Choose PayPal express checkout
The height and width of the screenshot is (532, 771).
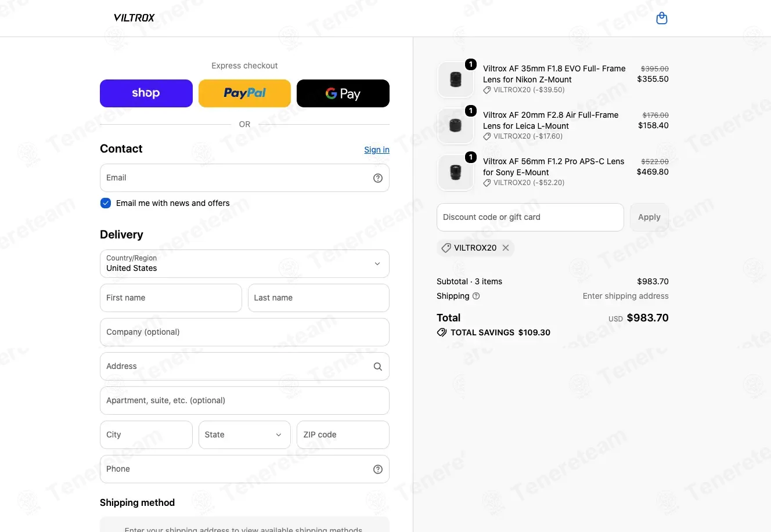pos(244,93)
